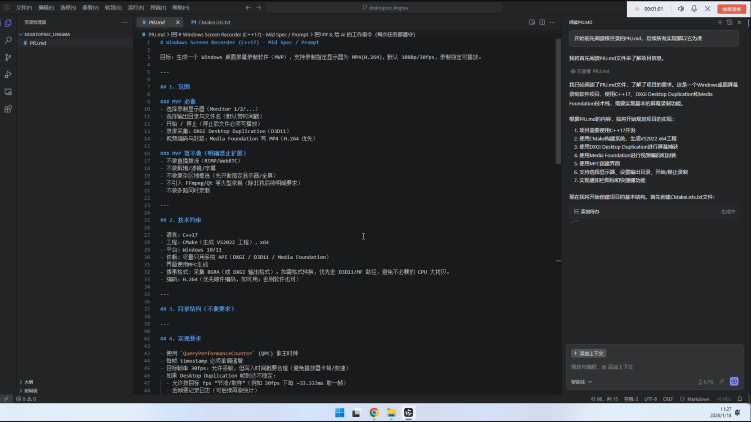Open the Search view in activity bar
Screen dimensions: 751x422
8,40
